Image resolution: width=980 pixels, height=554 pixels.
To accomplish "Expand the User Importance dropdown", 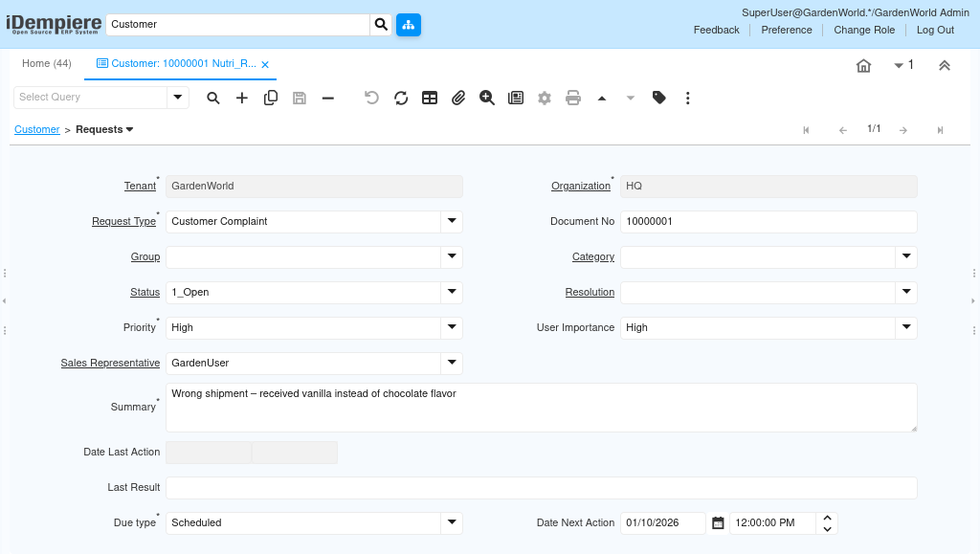I will (906, 327).
